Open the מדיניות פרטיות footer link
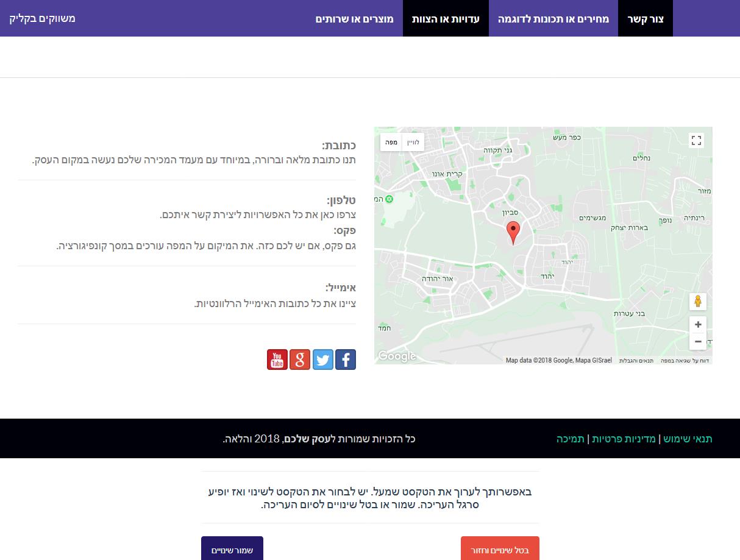 tap(624, 439)
